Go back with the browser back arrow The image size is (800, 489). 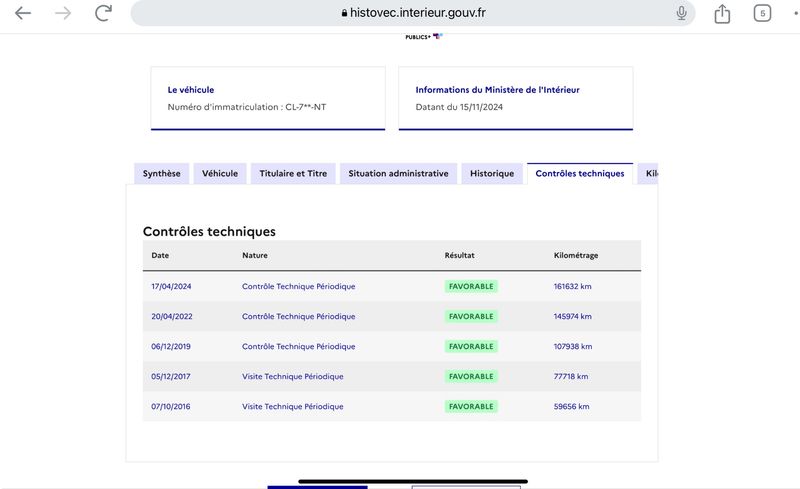(23, 13)
